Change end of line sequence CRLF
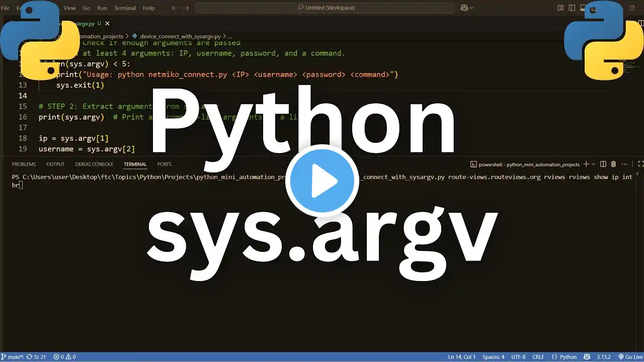Image resolution: width=644 pixels, height=362 pixels. [x=538, y=357]
